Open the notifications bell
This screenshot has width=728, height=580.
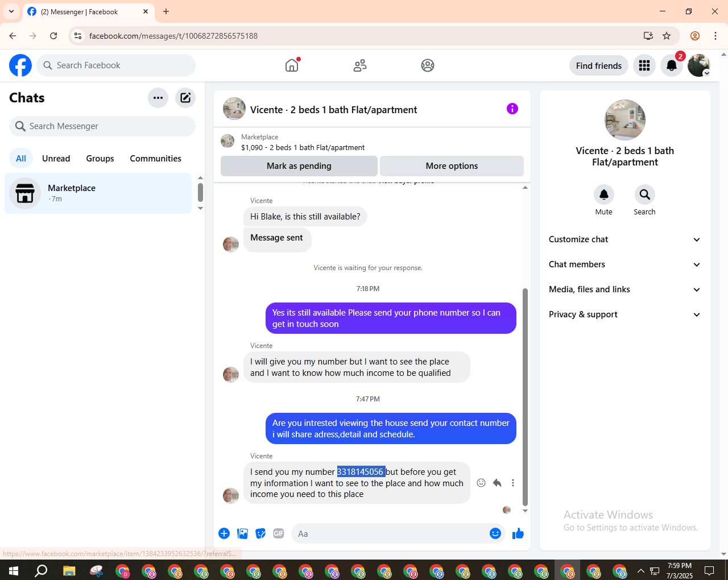click(672, 65)
